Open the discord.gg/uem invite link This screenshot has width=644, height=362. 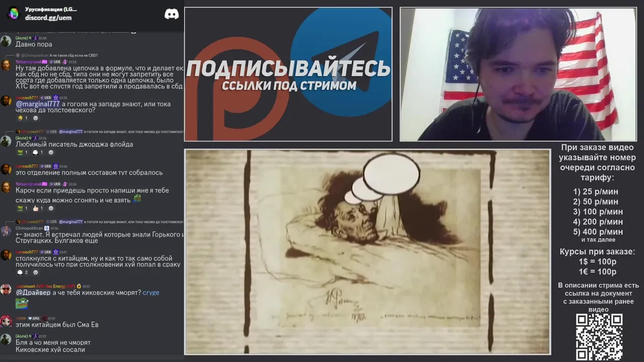click(x=48, y=18)
